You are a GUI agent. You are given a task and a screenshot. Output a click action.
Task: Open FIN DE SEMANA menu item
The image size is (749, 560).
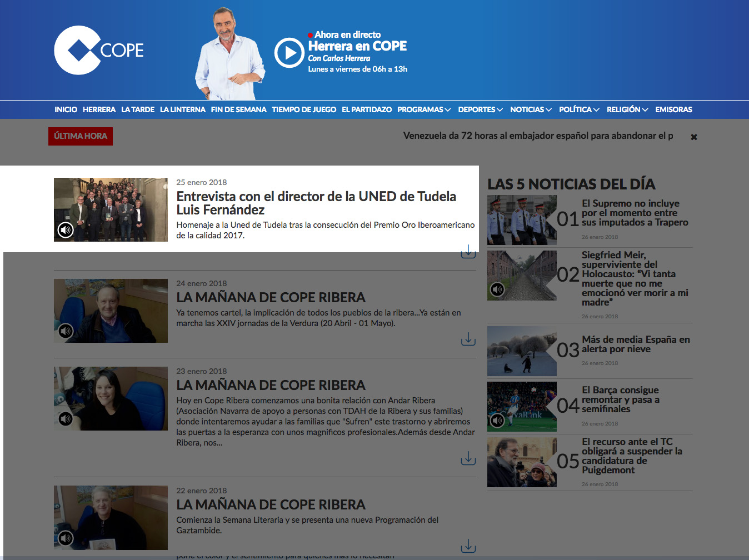click(238, 109)
